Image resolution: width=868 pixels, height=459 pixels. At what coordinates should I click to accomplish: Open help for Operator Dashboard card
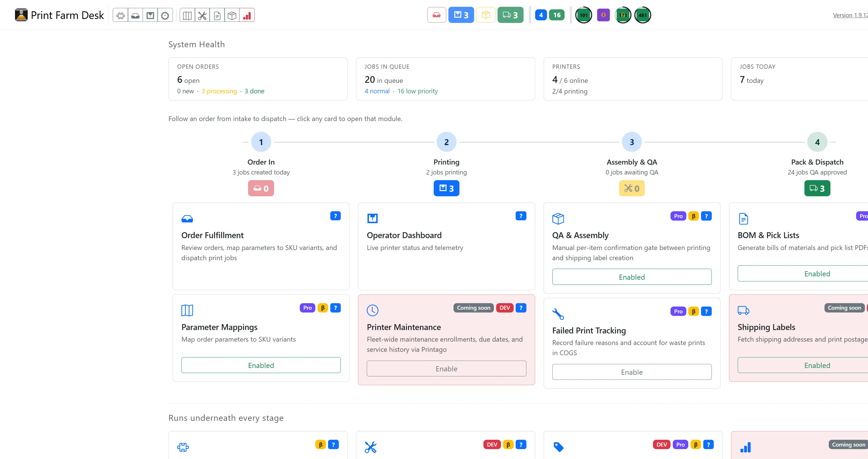pyautogui.click(x=520, y=216)
